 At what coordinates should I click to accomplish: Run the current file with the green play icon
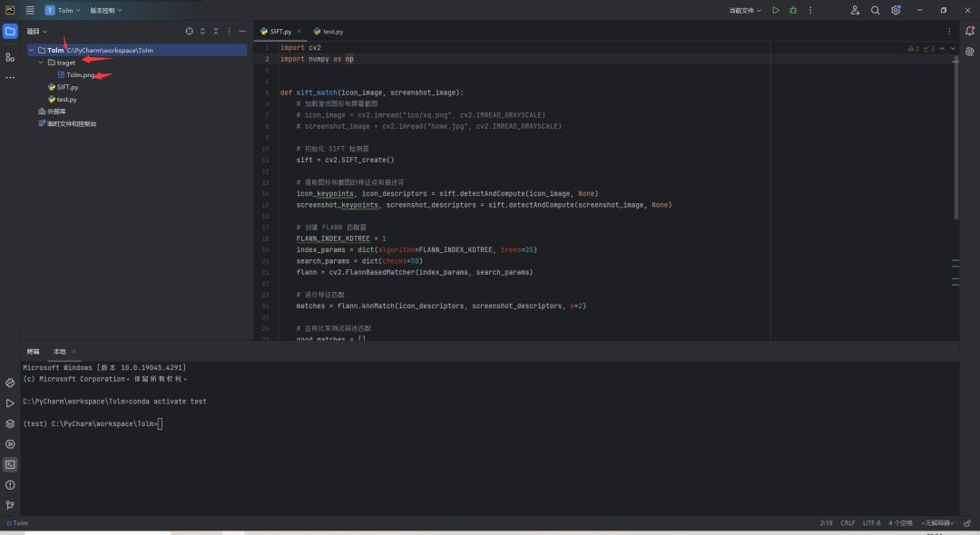[775, 10]
